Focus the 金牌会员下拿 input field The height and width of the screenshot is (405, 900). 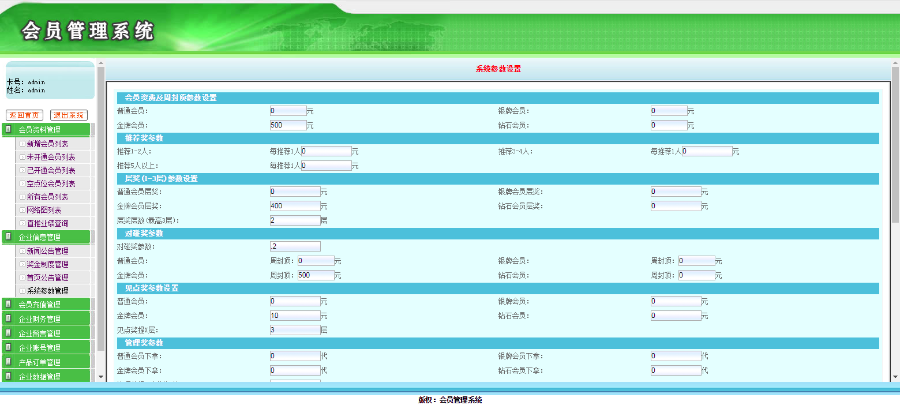coord(295,370)
